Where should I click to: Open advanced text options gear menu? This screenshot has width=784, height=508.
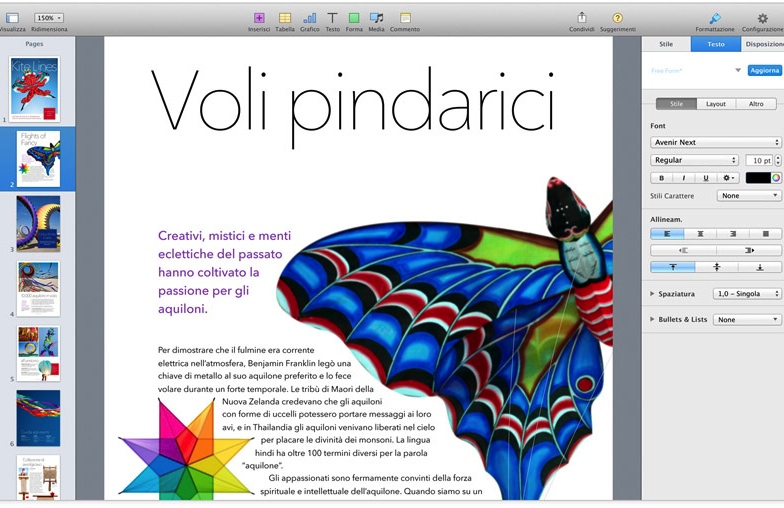[728, 178]
